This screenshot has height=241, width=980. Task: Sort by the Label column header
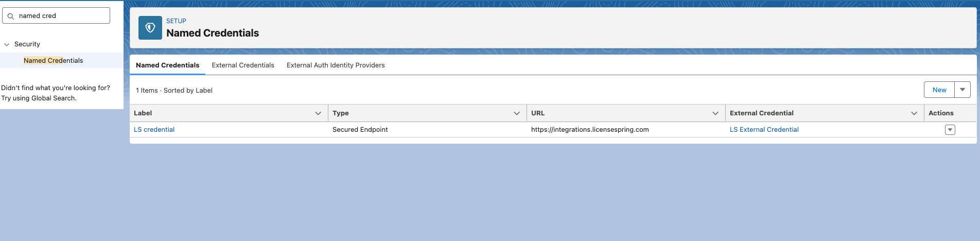(143, 113)
